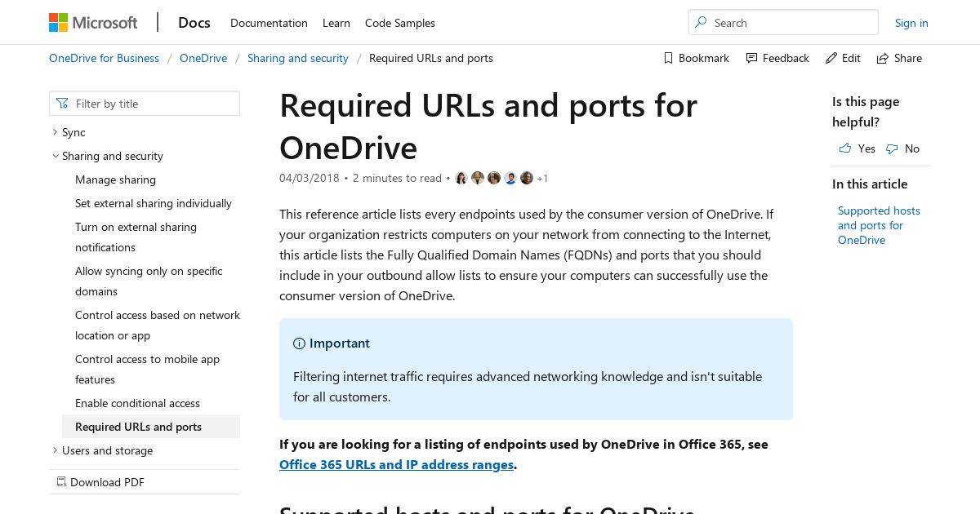The width and height of the screenshot is (980, 514).
Task: Open Allow syncing only on specific domains
Action: pyautogui.click(x=149, y=281)
